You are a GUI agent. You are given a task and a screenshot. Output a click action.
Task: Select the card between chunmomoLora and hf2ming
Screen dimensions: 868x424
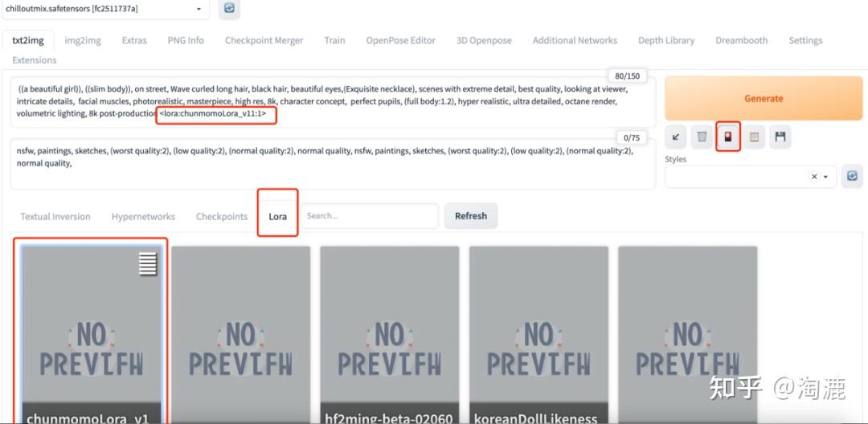point(241,334)
